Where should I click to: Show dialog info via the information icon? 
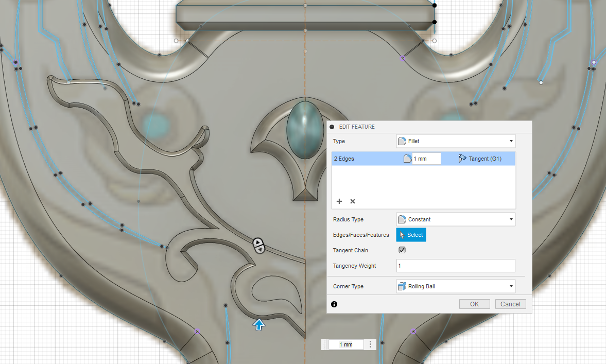tap(334, 304)
